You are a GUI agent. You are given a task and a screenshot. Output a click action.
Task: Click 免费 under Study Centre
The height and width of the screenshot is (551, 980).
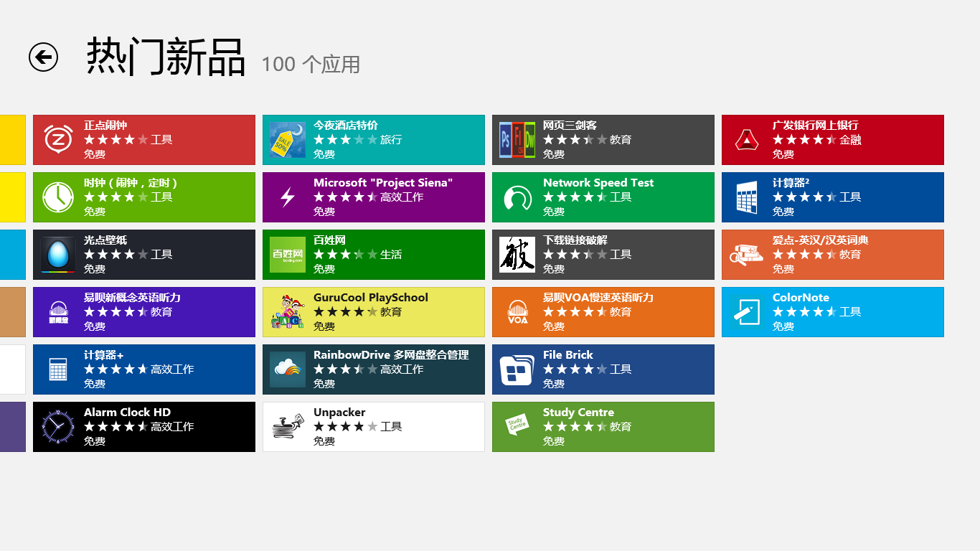(554, 441)
